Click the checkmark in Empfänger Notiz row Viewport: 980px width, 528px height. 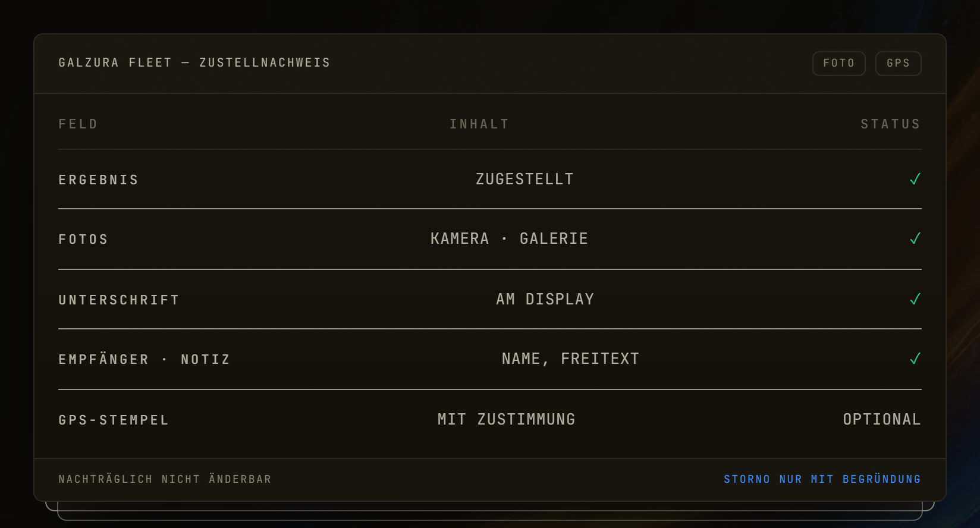[915, 359]
